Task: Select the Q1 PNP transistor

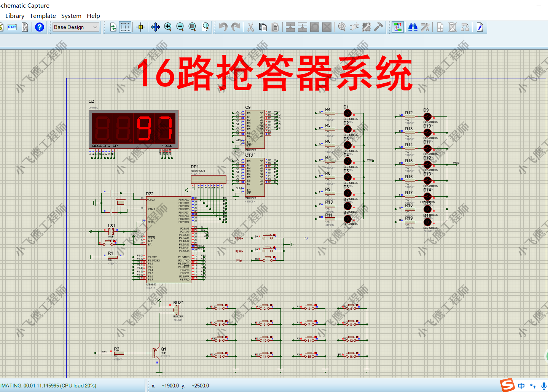Action: point(156,353)
